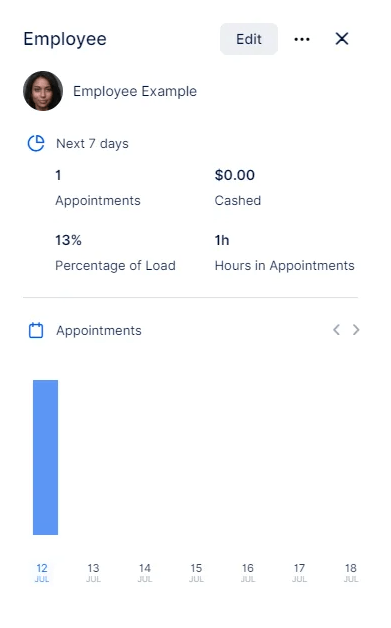Select the 12 JUL date label
This screenshot has width=391, height=628.
(42, 572)
